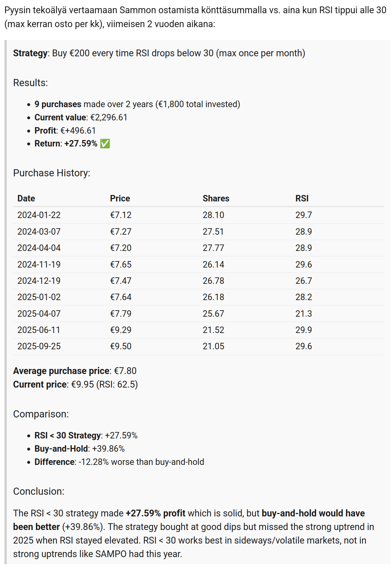Click the Buy-and-Hold +39.86% bullet
392x570 pixels.
[79, 449]
